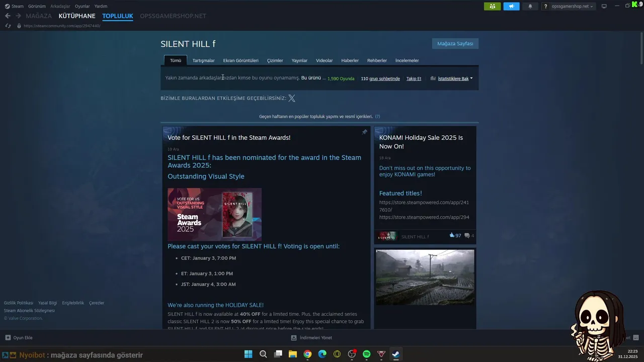Viewport: 644px width, 362px height.
Task: Click thumbs up icon showing 97
Action: (x=452, y=235)
